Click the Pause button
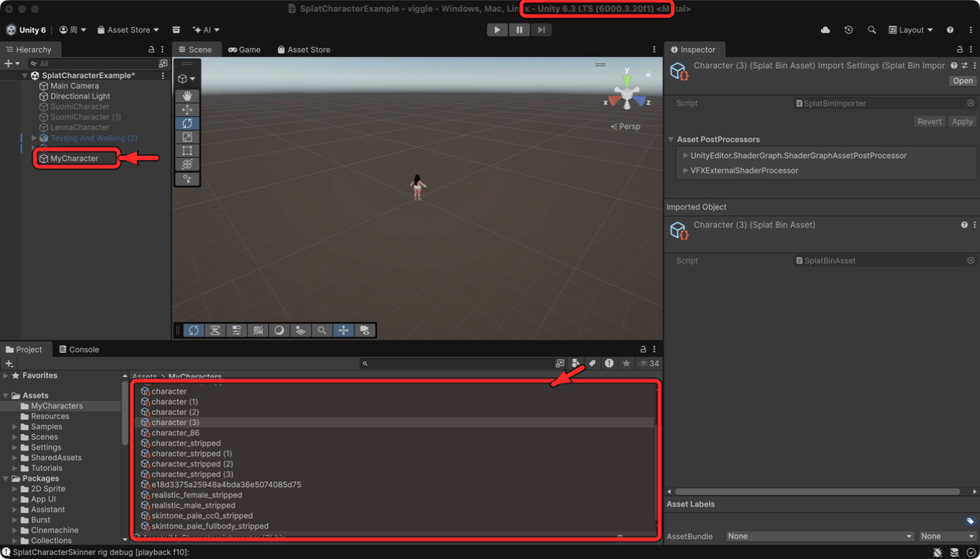 pos(519,30)
